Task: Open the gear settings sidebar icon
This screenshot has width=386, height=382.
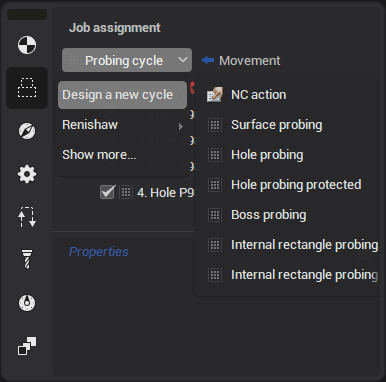Action: pos(27,174)
